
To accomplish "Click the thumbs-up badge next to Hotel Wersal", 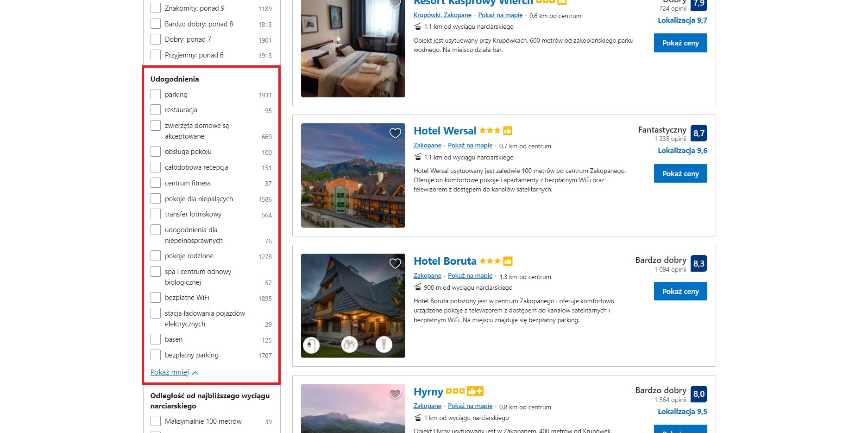I will pos(508,131).
